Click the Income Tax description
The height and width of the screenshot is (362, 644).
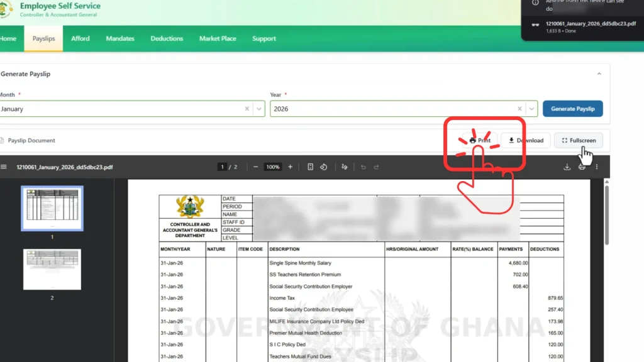(x=282, y=298)
